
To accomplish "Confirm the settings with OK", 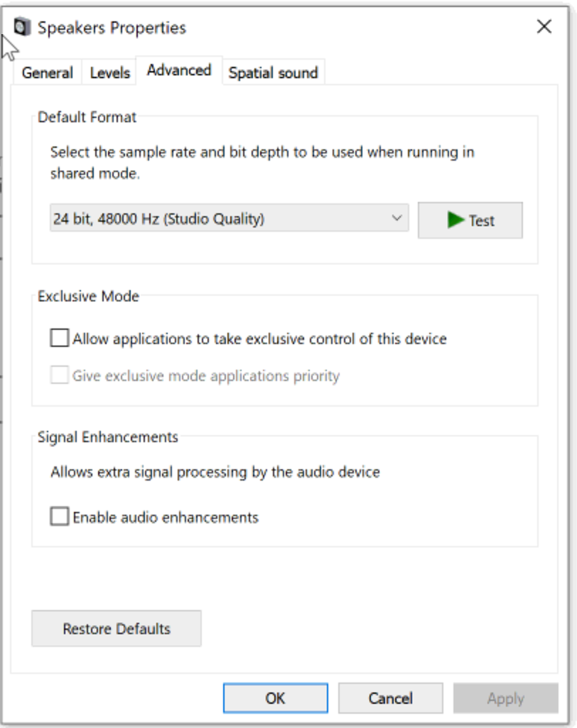I will [275, 698].
